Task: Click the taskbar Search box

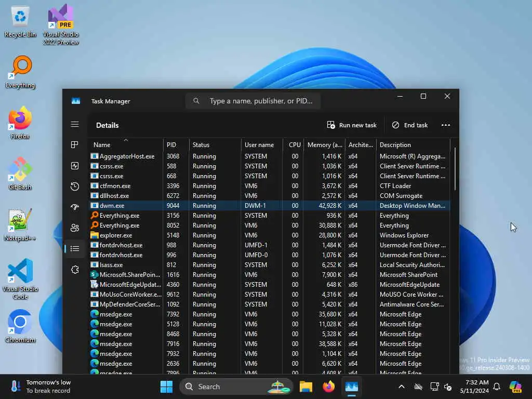Action: point(236,387)
